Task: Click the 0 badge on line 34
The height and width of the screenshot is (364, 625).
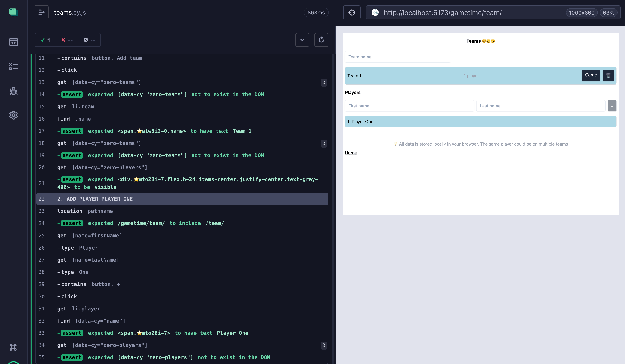Action: (324, 345)
